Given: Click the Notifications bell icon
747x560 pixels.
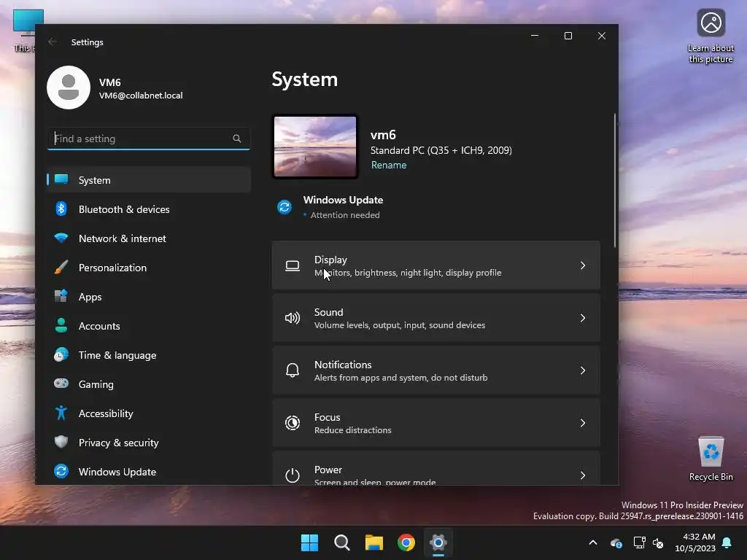Looking at the screenshot, I should tap(293, 370).
